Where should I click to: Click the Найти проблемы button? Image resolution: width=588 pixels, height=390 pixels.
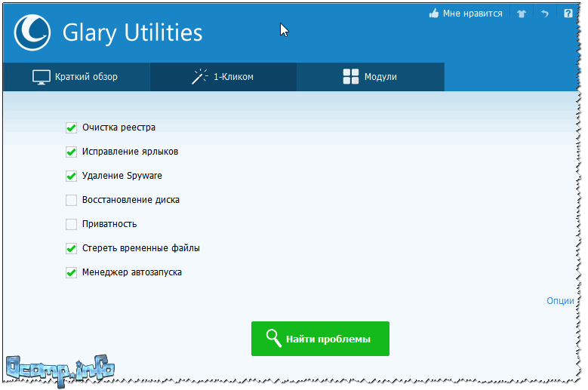(x=320, y=339)
